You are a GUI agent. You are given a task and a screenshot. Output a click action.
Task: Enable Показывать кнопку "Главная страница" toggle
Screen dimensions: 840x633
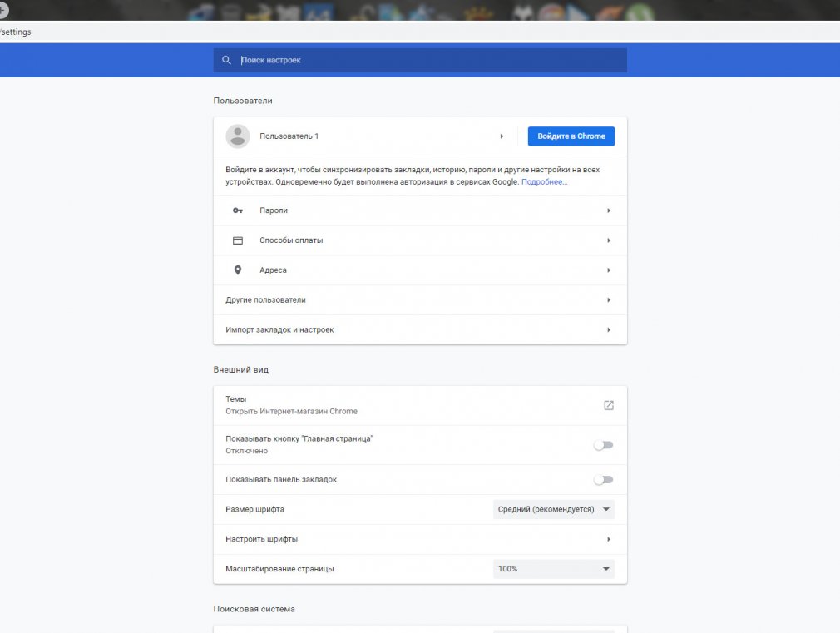tap(603, 445)
